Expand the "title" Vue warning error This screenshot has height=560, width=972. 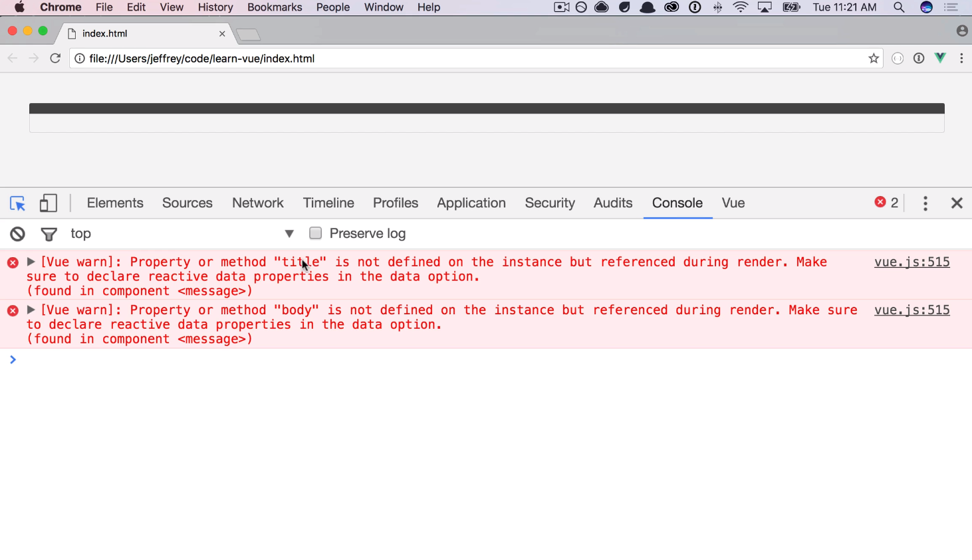(31, 262)
